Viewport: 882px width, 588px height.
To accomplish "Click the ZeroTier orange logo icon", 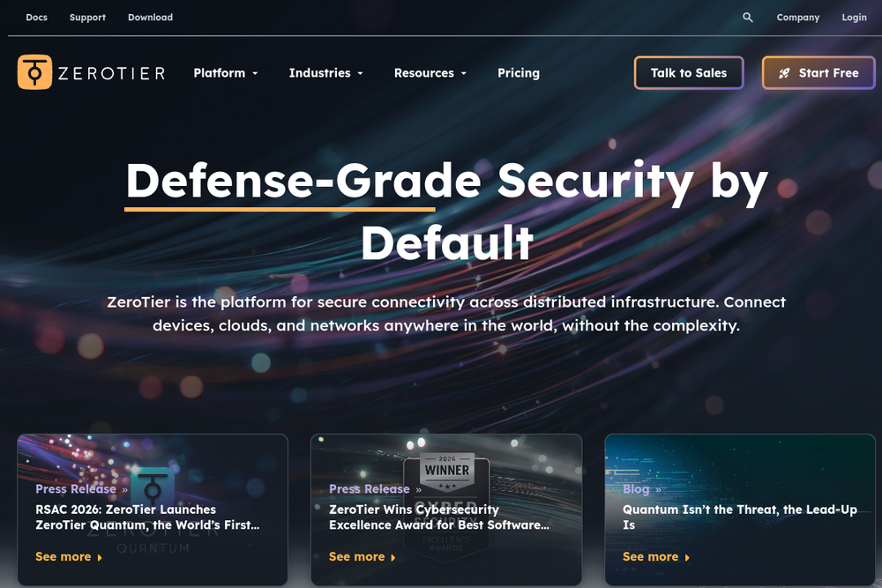I will pyautogui.click(x=35, y=72).
